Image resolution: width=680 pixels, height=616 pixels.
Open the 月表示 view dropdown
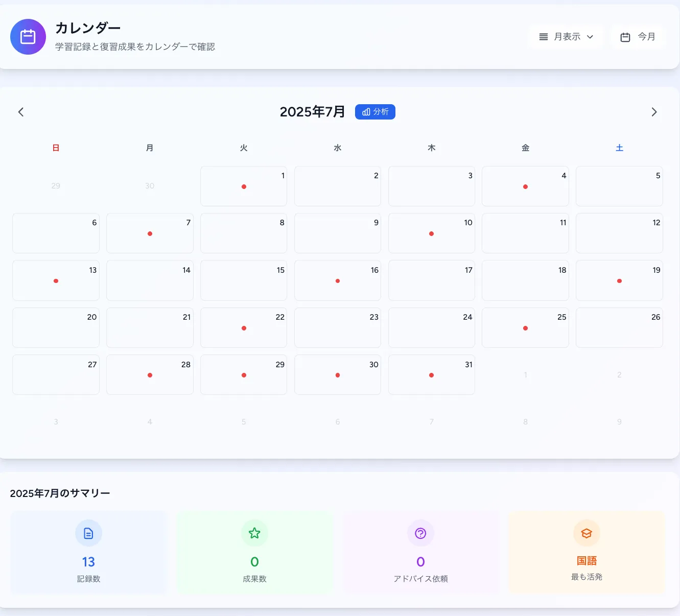click(566, 37)
